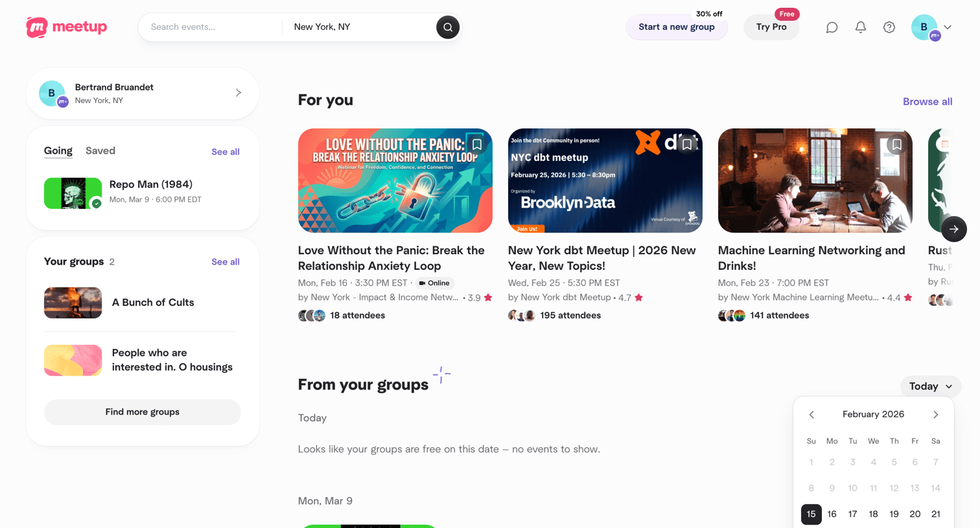This screenshot has width=980, height=528.
Task: Expand the account menu chevron
Action: click(x=948, y=27)
